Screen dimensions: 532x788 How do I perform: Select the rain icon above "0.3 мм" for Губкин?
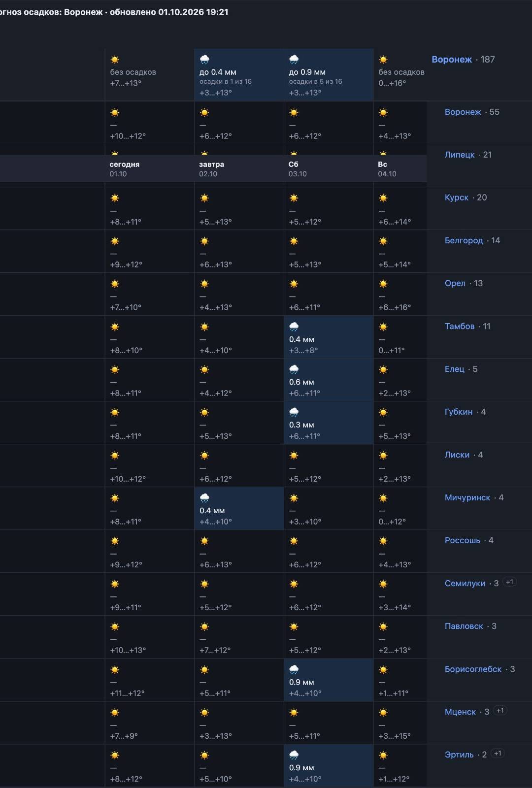[x=294, y=413]
